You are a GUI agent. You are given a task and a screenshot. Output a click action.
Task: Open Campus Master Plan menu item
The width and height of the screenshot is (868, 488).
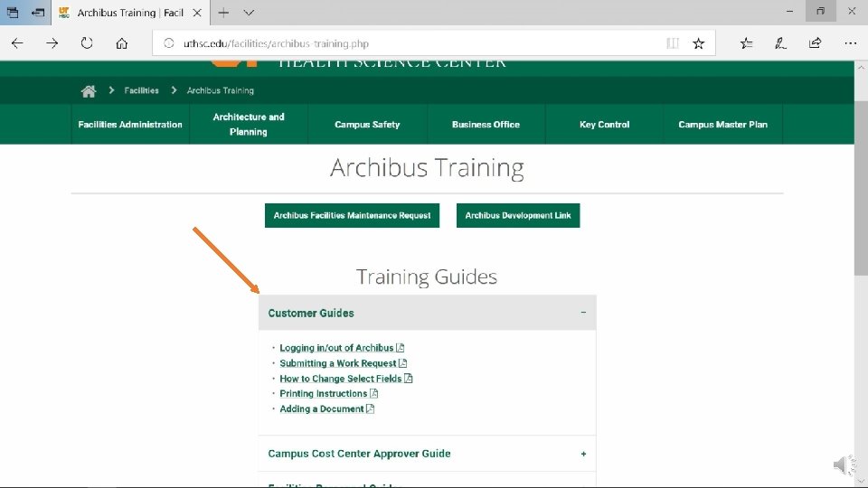click(723, 125)
